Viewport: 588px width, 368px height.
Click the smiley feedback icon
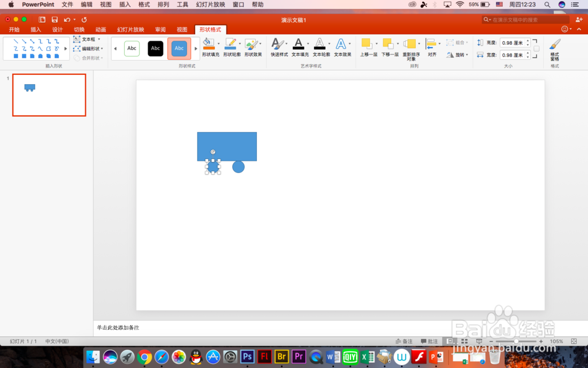pos(564,29)
